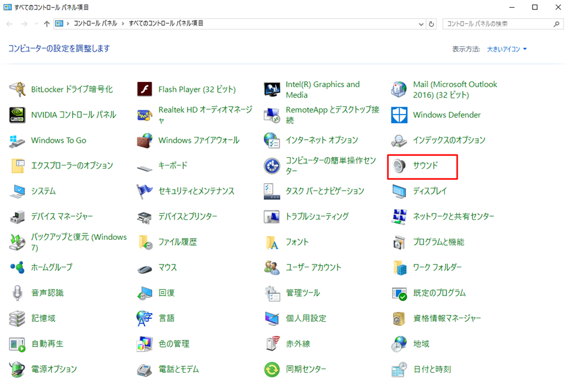The image size is (570, 392).
Task: Click the Windows Defender shield icon
Action: [399, 115]
